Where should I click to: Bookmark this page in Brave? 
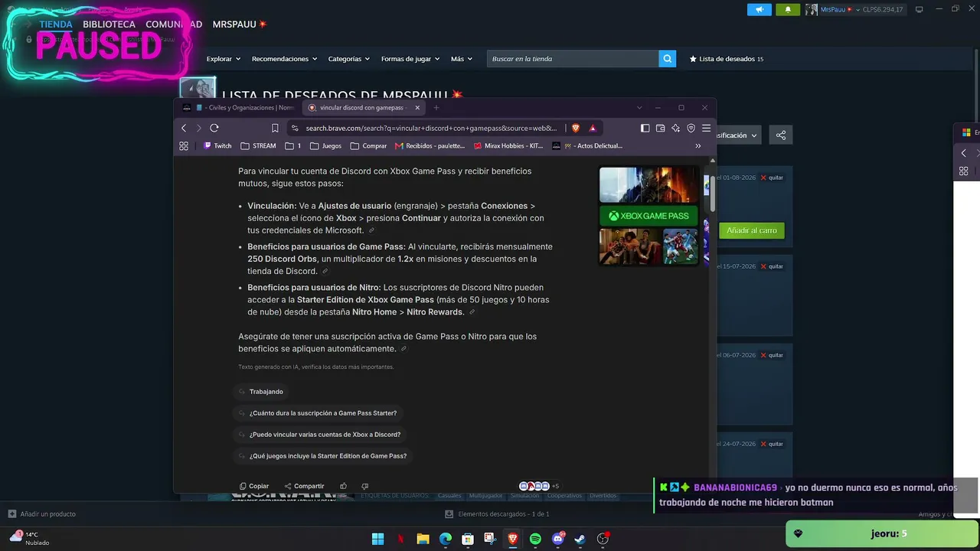tap(275, 128)
